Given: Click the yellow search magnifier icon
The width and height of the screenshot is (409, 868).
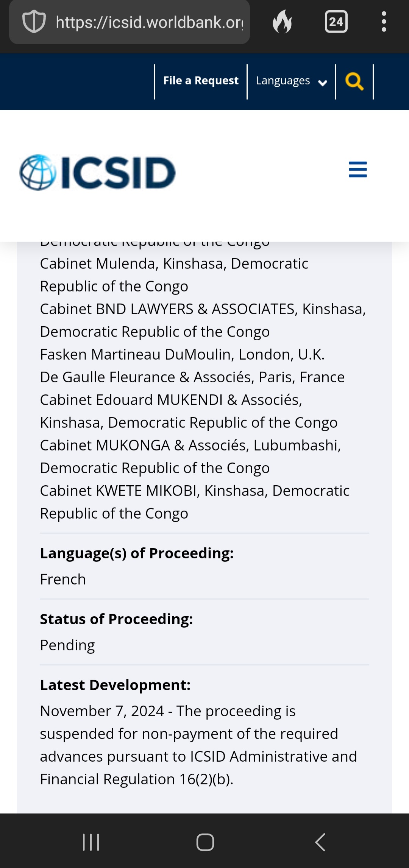Looking at the screenshot, I should click(x=354, y=82).
